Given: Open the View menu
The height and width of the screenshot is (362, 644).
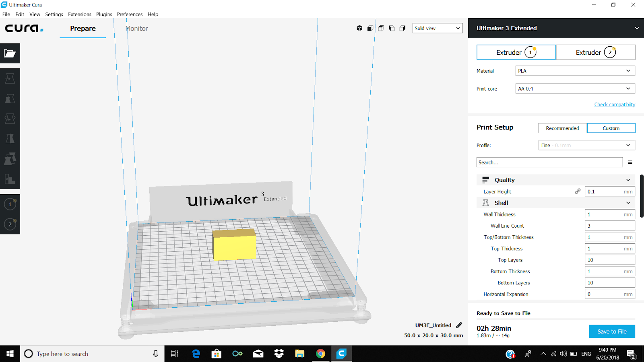Looking at the screenshot, I should coord(35,14).
